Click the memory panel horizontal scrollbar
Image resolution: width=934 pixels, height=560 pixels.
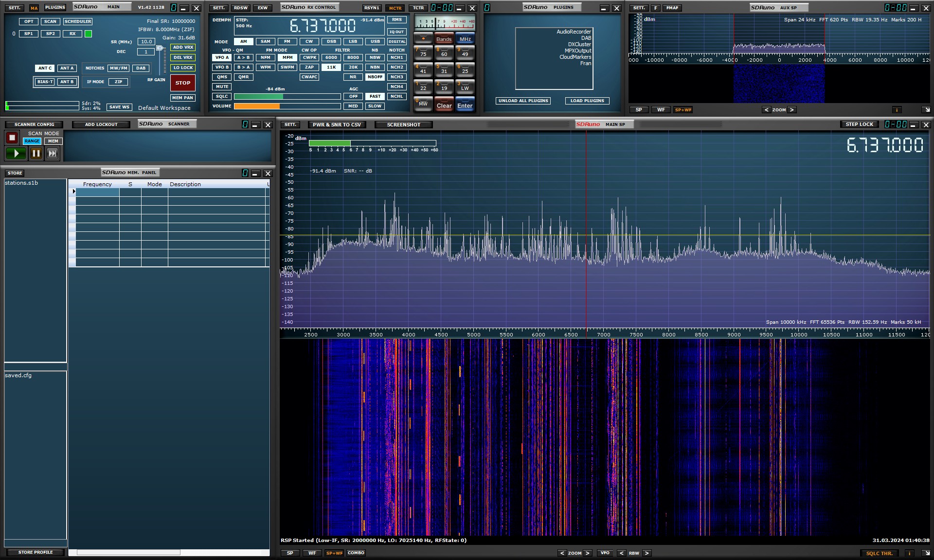tap(128, 552)
